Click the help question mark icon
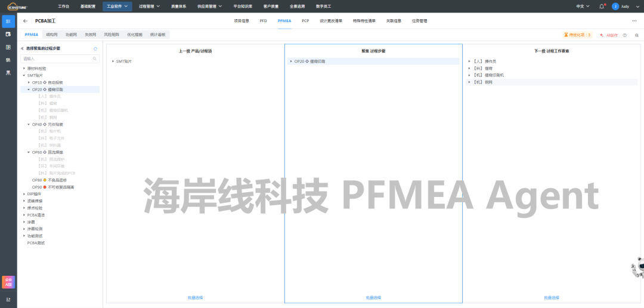The height and width of the screenshot is (308, 644). pyautogui.click(x=625, y=35)
